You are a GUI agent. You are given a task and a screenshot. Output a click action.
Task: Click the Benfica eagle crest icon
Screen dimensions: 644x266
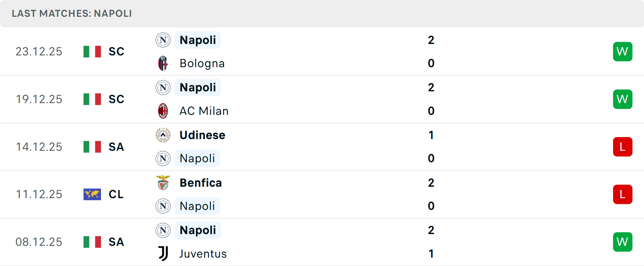(x=163, y=183)
